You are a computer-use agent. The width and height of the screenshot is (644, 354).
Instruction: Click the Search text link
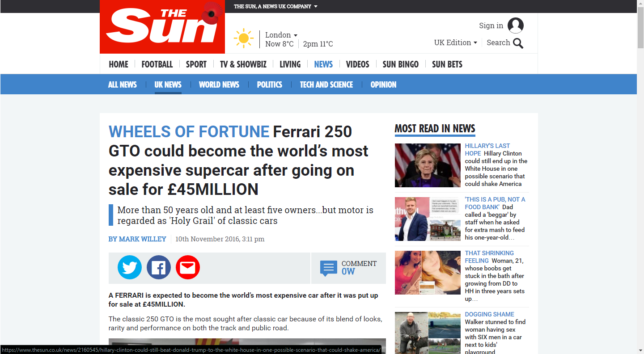[x=498, y=42]
